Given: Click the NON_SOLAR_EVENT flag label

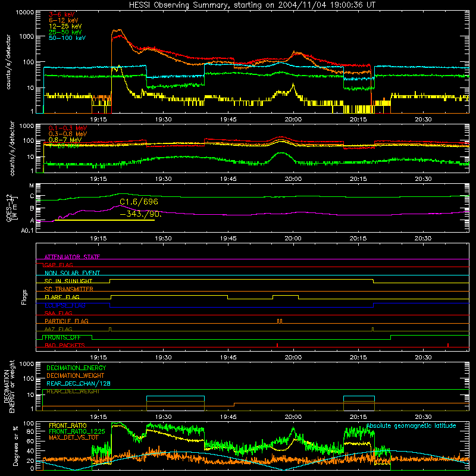Looking at the screenshot, I should tap(72, 273).
